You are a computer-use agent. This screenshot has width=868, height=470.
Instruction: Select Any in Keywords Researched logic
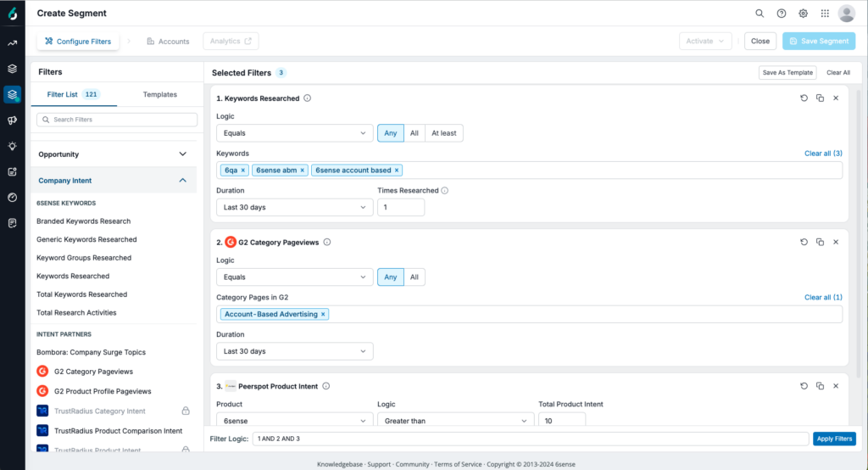(391, 133)
